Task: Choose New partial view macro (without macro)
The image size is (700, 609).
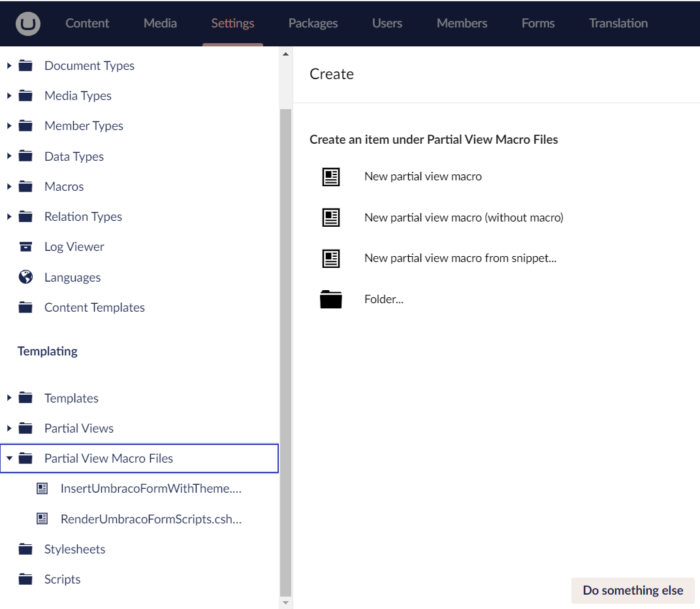Action: [x=463, y=218]
